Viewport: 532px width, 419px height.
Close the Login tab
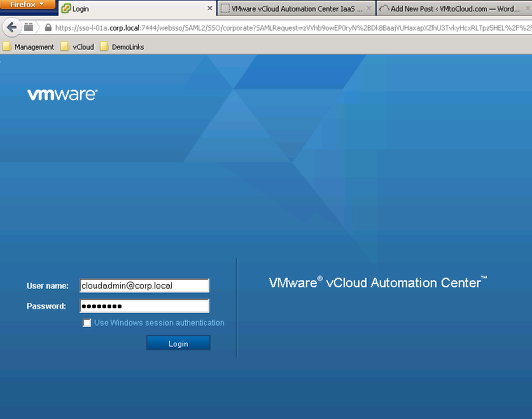coord(210,8)
